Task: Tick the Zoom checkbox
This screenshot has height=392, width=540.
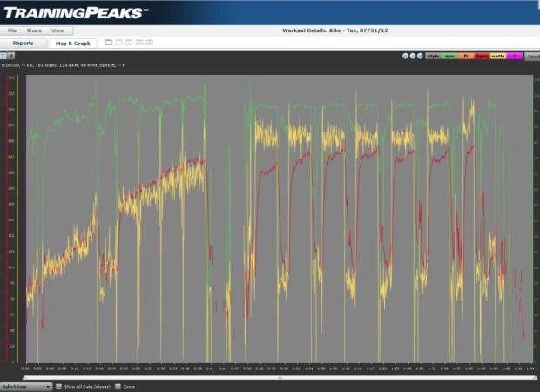Action: [118, 386]
